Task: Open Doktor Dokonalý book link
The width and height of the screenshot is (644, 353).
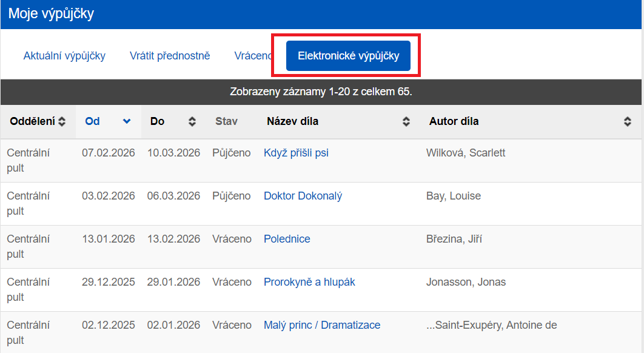Action: [303, 196]
